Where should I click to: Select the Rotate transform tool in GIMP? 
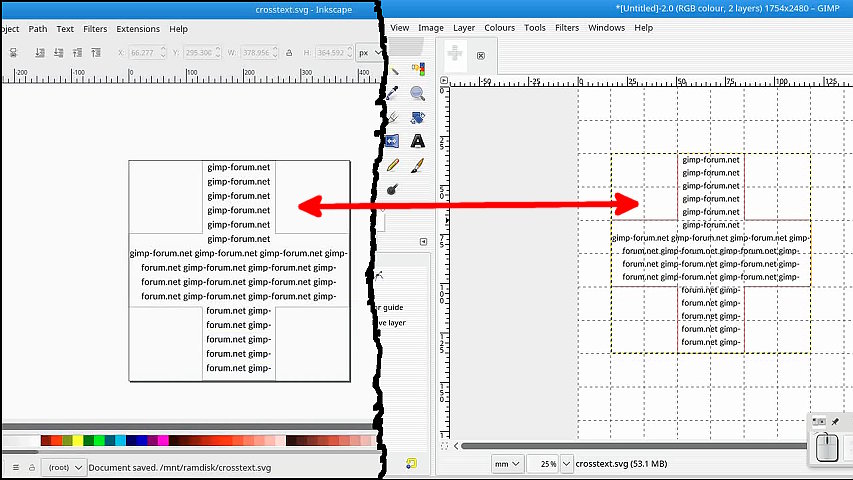(x=418, y=118)
